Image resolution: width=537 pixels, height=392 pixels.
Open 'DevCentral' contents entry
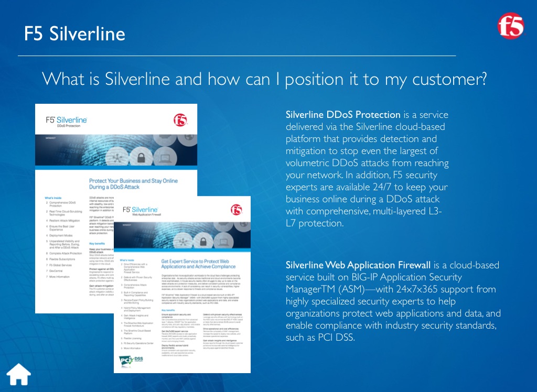coord(57,271)
